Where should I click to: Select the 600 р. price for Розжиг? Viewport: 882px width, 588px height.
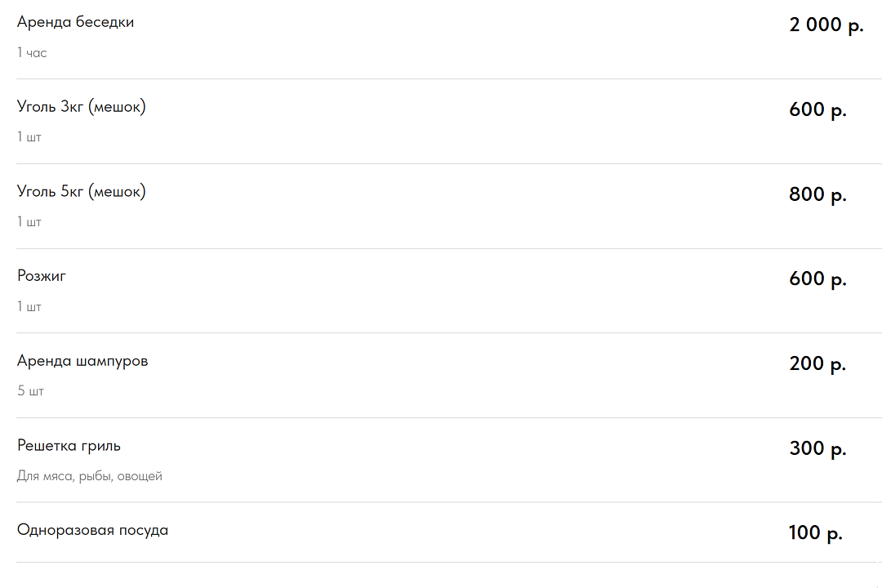[x=817, y=279]
